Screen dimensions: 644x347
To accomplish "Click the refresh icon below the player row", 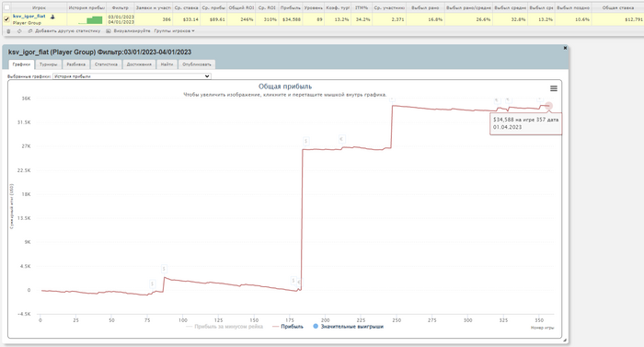I will [19, 31].
